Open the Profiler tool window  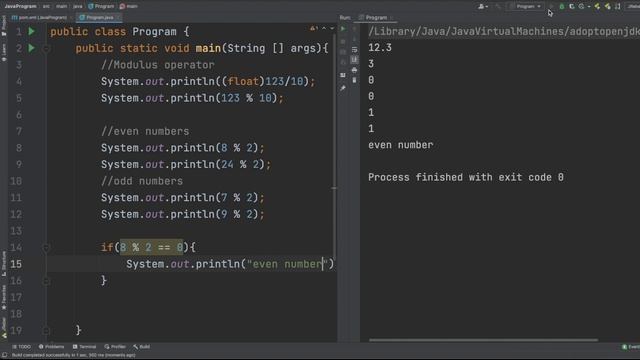tap(115, 347)
